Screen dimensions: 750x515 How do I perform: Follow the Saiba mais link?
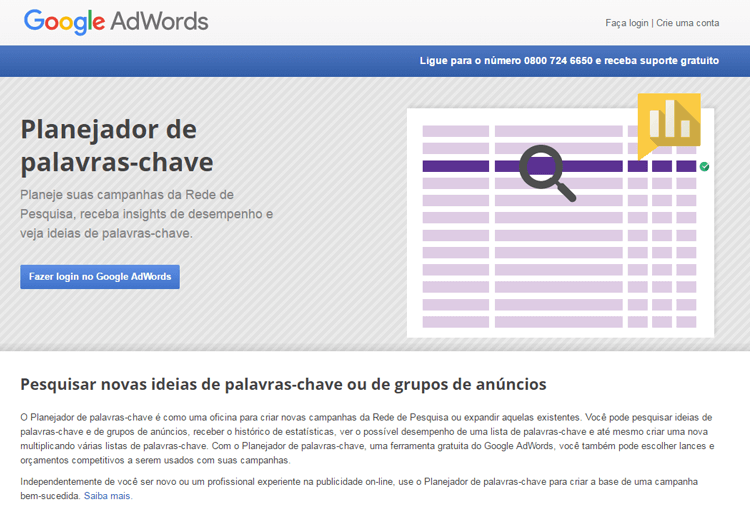[107, 495]
